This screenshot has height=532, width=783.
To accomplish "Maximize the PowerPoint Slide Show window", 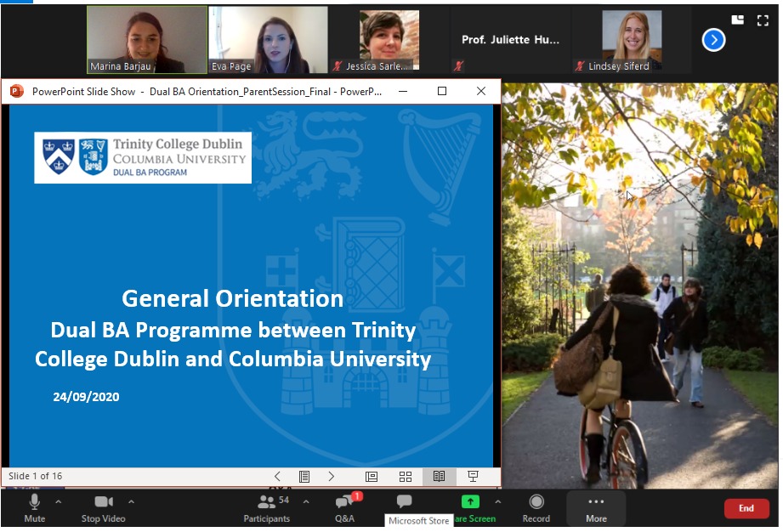I will pos(442,91).
